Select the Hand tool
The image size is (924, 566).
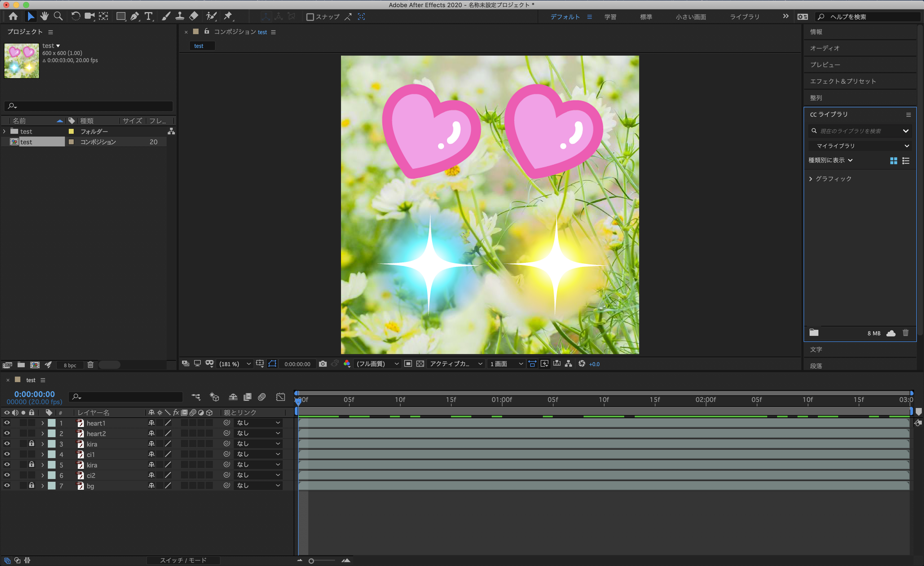click(44, 16)
